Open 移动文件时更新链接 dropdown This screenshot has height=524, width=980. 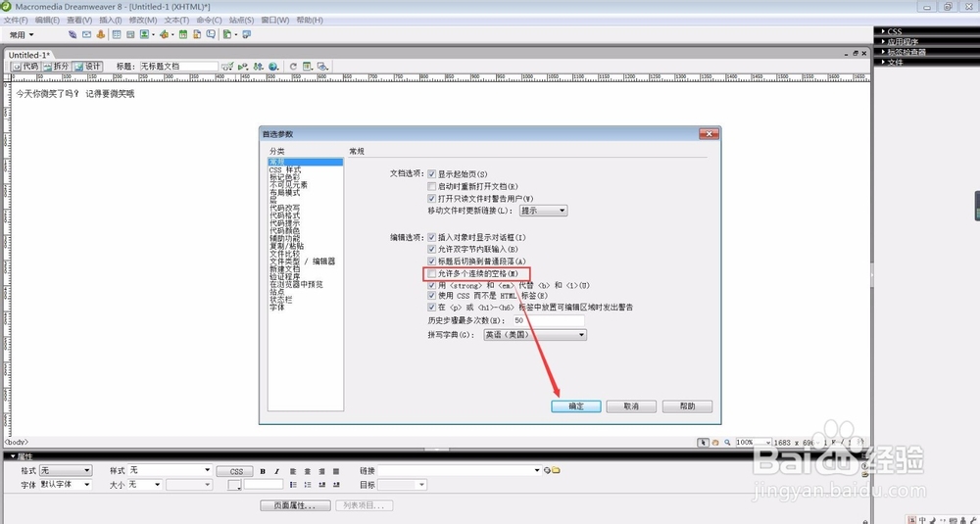(543, 211)
